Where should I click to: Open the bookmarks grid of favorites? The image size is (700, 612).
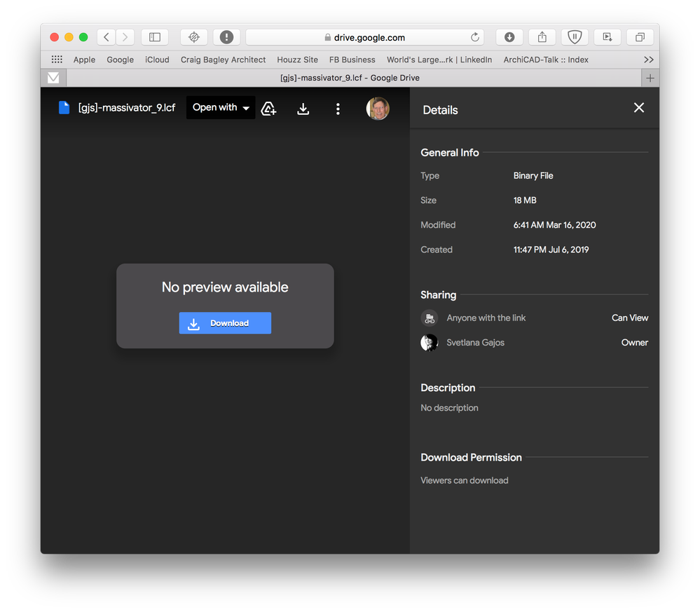point(57,60)
